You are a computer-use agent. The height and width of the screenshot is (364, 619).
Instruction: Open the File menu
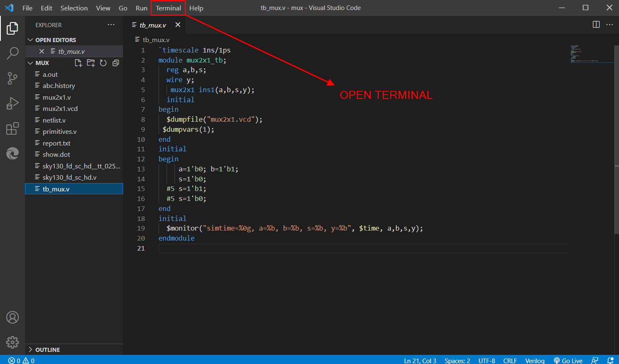point(28,8)
